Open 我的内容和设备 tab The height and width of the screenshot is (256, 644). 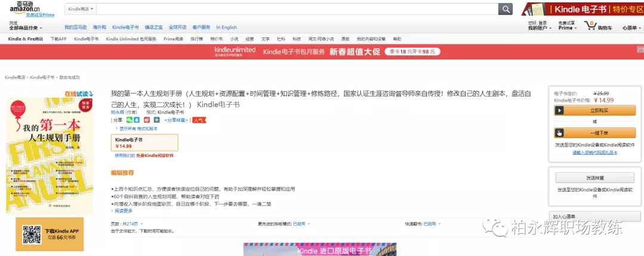tap(371, 39)
